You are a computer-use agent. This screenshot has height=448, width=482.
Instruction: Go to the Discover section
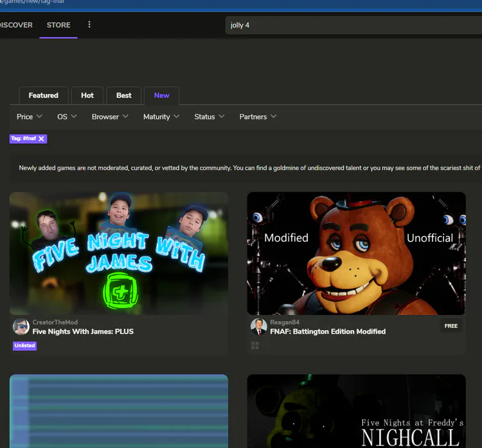tap(16, 25)
